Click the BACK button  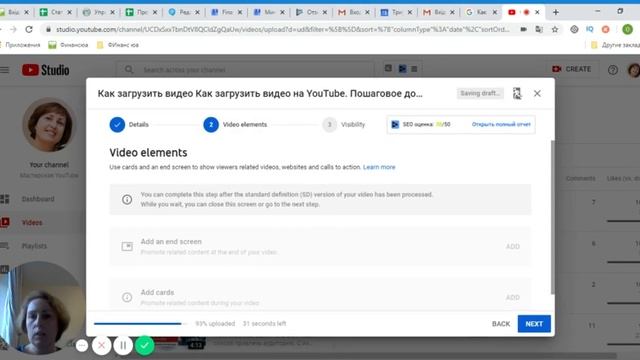pyautogui.click(x=501, y=324)
